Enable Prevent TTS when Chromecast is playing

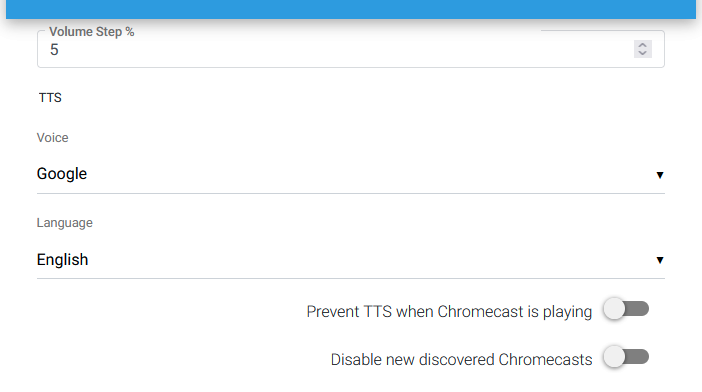[626, 309]
